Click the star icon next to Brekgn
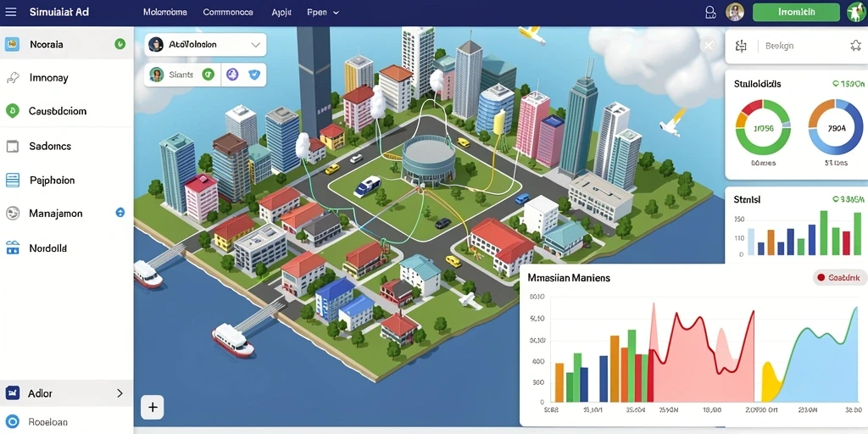The height and width of the screenshot is (434, 868). pyautogui.click(x=856, y=46)
